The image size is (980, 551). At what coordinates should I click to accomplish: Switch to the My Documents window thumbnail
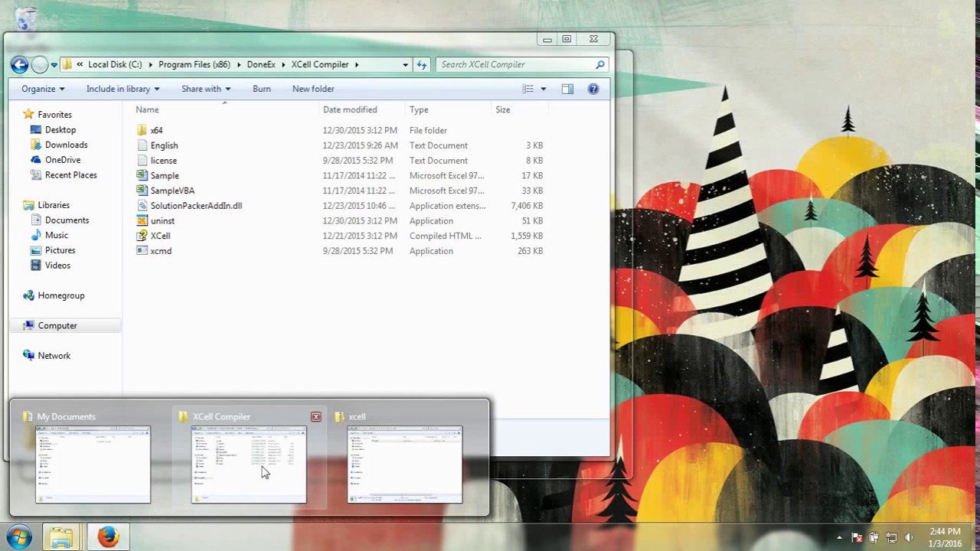click(93, 465)
